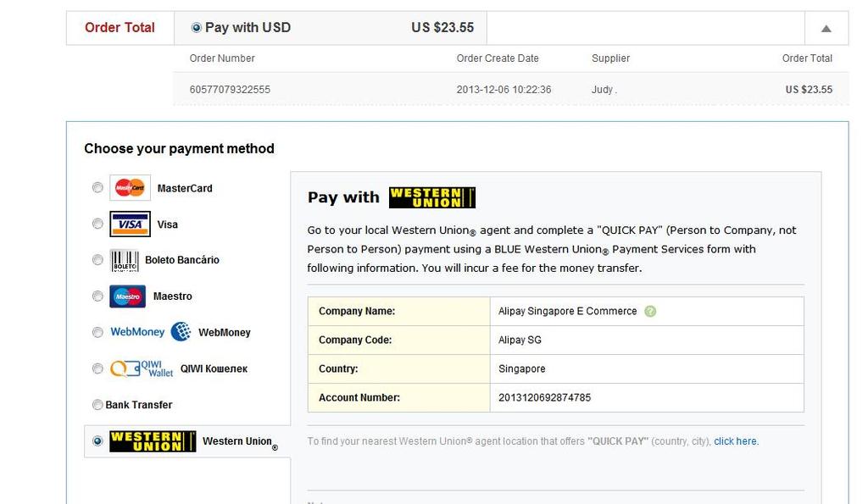Click the Boleto barcode icon
This screenshot has height=504, width=868.
[x=124, y=260]
